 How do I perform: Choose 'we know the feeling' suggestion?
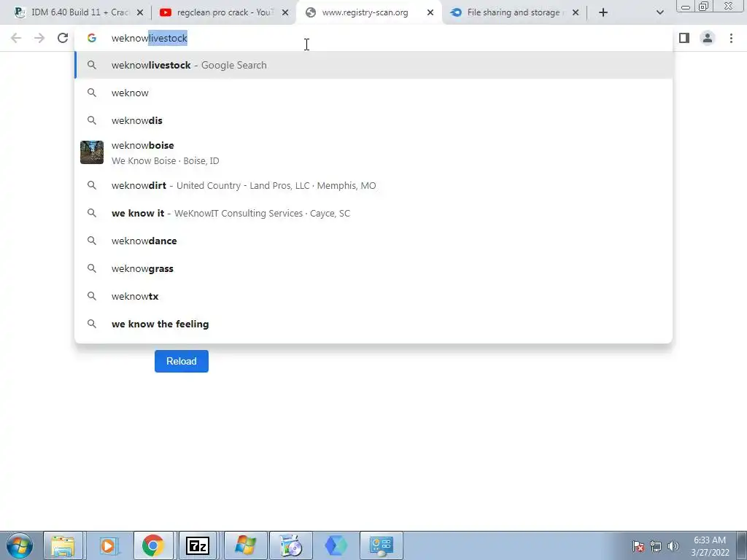coord(373,324)
